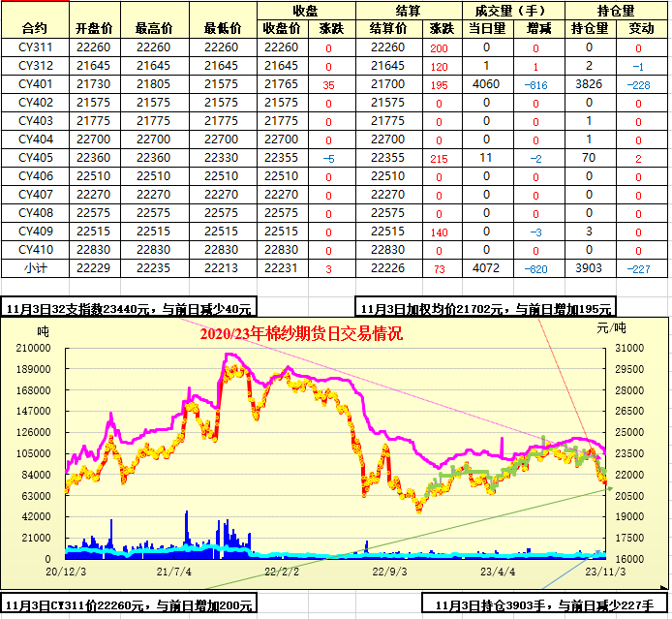
Task: Select the 小计 subtotal row label
Action: click(35, 268)
